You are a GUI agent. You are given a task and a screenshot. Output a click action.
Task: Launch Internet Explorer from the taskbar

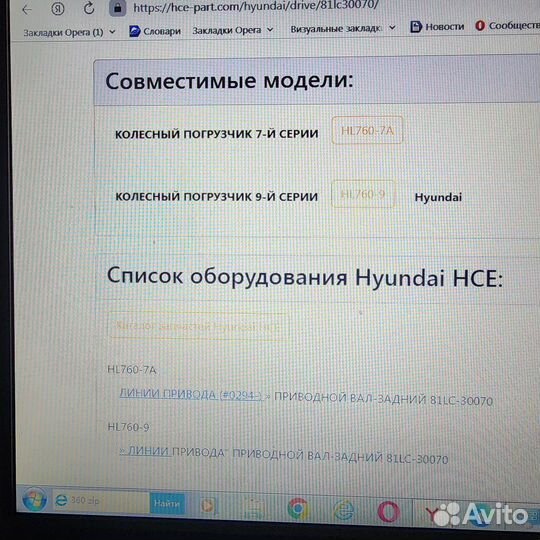point(344,510)
